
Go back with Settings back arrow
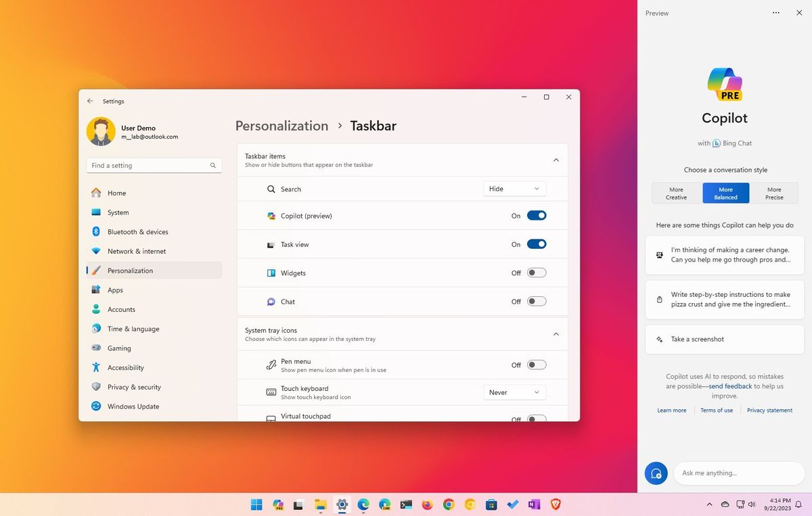[x=90, y=101]
